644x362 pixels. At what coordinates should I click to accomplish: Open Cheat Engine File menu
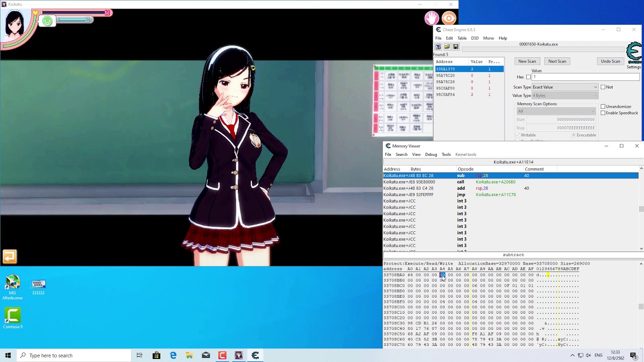click(x=438, y=38)
